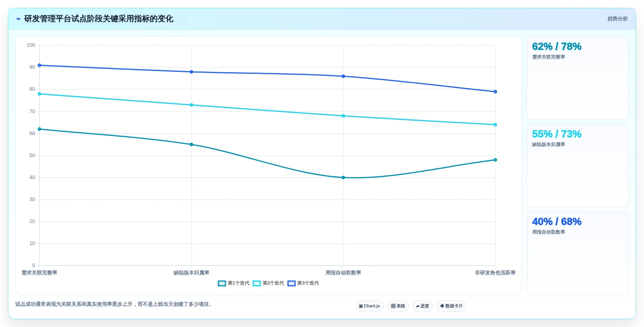Click the footnote text starting 试点成功通常表现为
The width and height of the screenshot is (644, 327).
115,304
